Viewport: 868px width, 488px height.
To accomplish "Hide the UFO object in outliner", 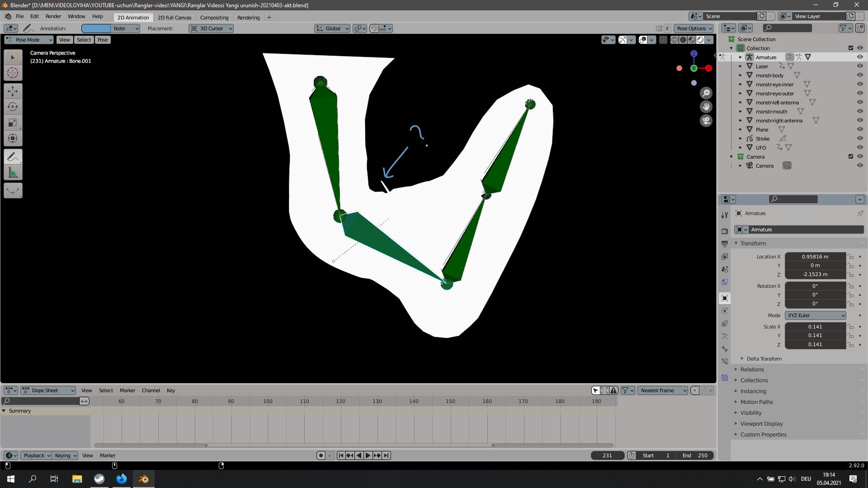I will tap(860, 147).
